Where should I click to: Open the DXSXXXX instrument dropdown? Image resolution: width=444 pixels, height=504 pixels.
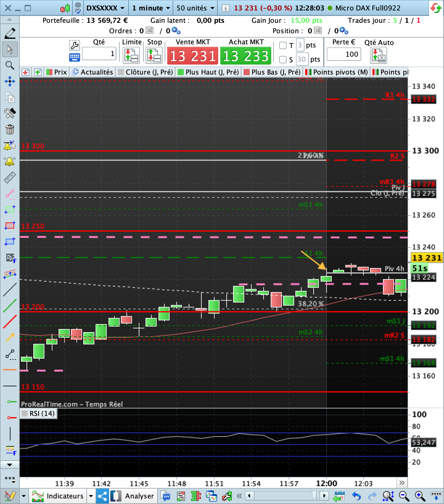point(105,8)
